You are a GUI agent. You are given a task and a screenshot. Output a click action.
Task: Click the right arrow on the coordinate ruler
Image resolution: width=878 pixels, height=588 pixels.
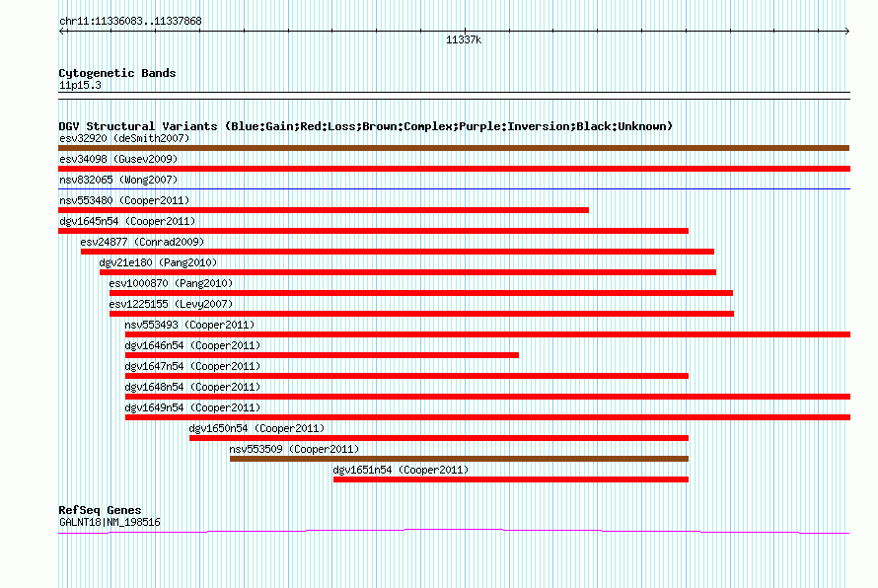pos(846,32)
